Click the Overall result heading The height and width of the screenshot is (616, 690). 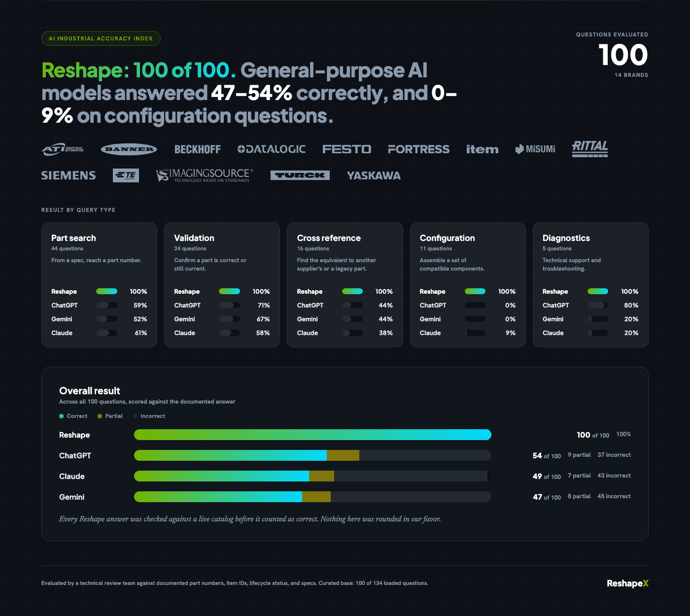tap(90, 391)
